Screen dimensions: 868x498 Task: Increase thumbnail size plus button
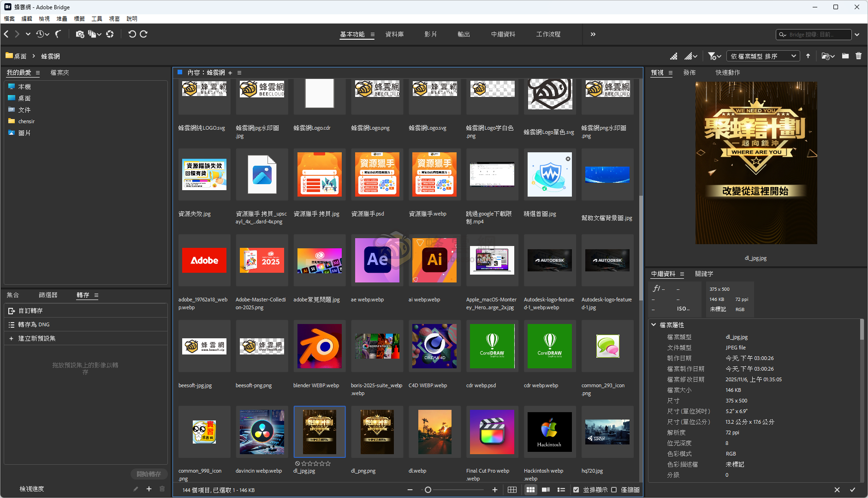(495, 490)
